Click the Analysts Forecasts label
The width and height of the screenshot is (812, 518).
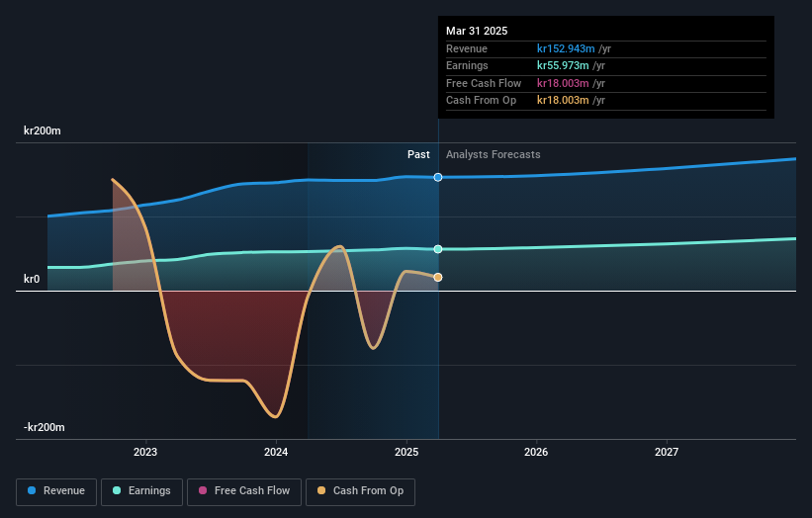click(493, 155)
